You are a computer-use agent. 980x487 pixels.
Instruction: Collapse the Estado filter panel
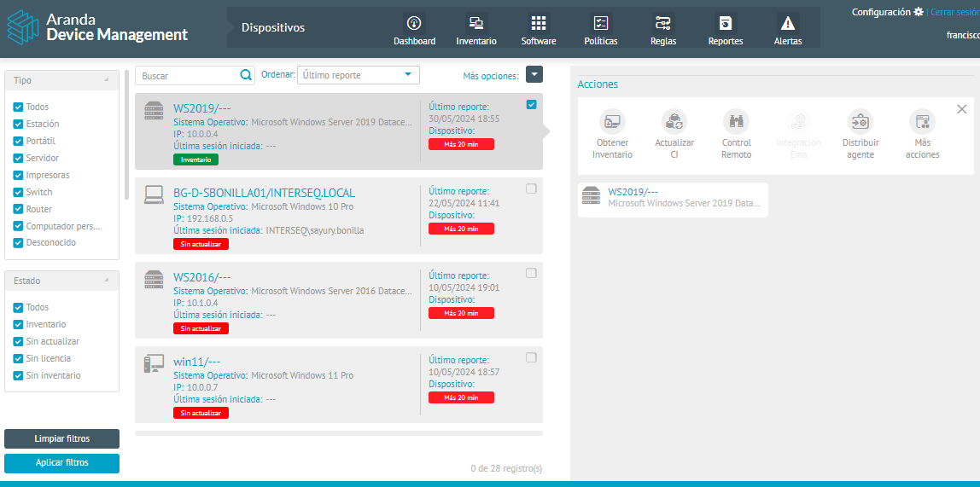[107, 281]
